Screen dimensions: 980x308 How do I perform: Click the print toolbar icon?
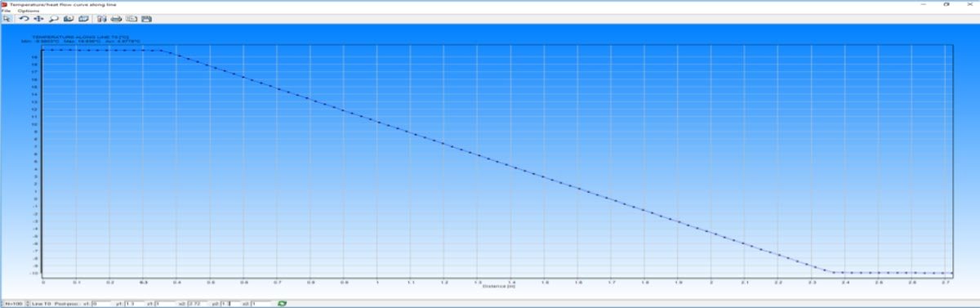(116, 19)
